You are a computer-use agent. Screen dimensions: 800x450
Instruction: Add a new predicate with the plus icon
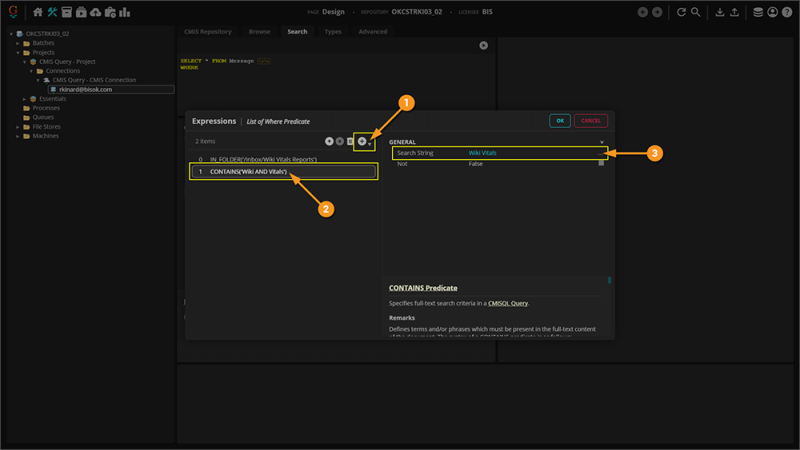(362, 141)
